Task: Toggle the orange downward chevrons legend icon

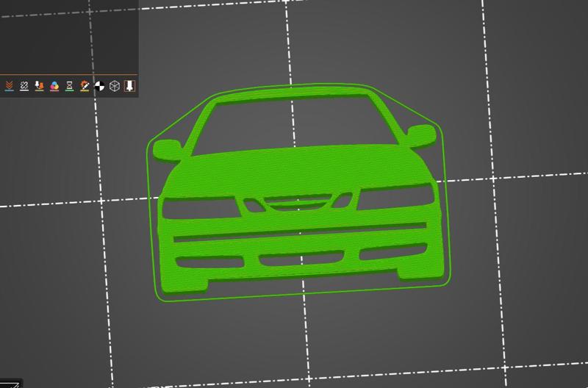Action: (x=9, y=86)
